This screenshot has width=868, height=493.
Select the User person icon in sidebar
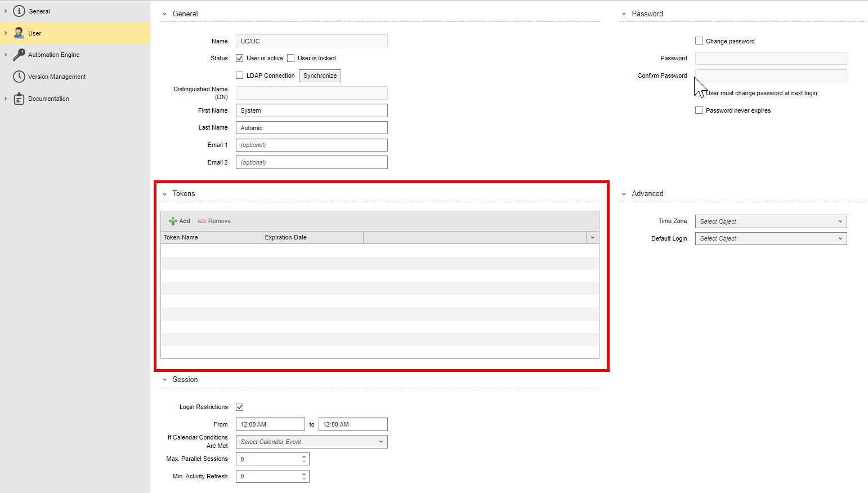[19, 33]
